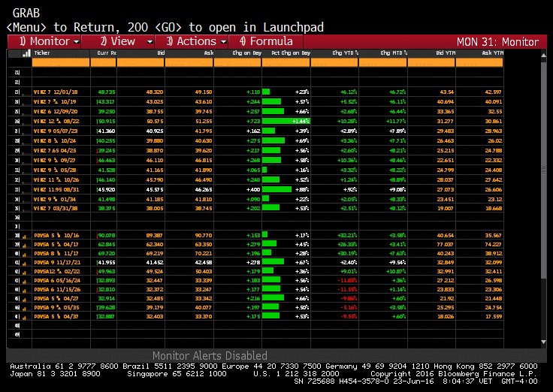Sort by the Bid column header
553x392 pixels.
161,53
